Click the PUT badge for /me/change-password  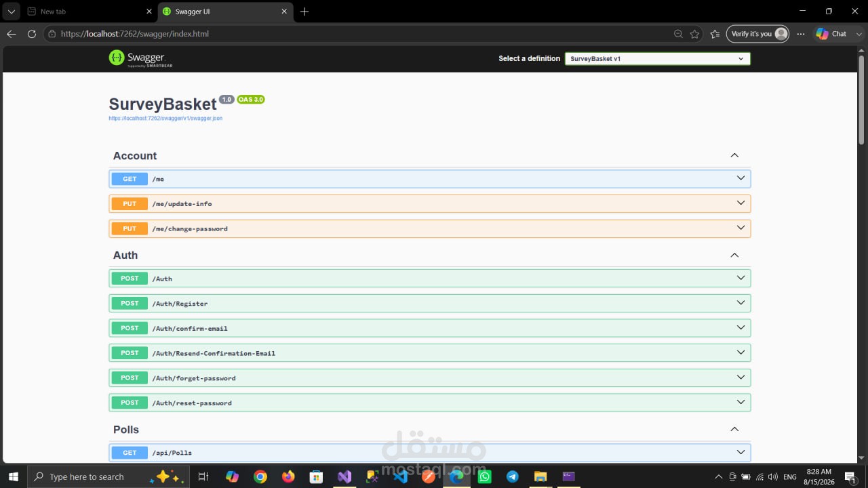point(130,228)
